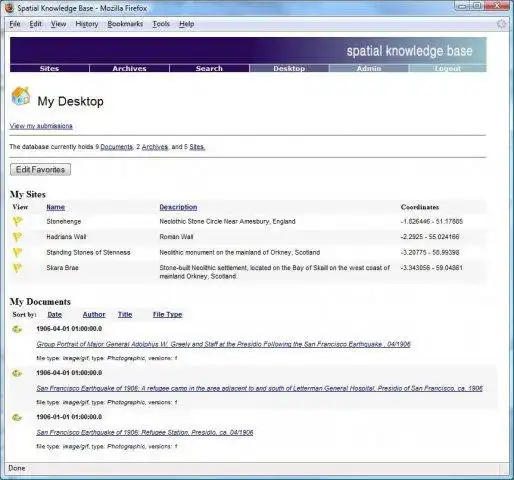Click the spatial knowledge base banner title
This screenshot has width=514, height=480.
pos(409,51)
